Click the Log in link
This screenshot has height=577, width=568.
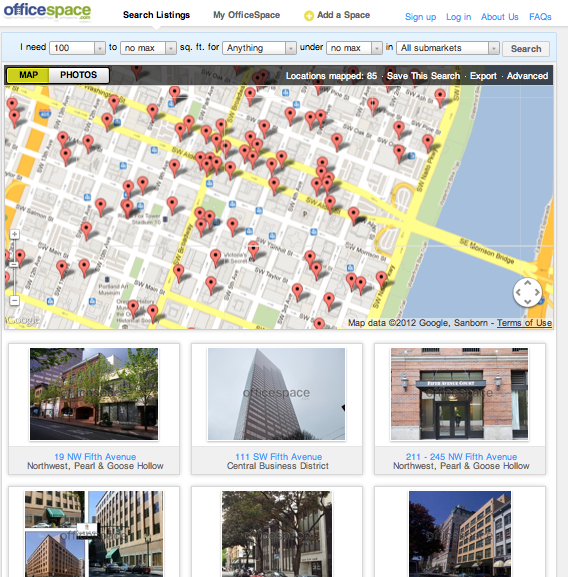(458, 17)
